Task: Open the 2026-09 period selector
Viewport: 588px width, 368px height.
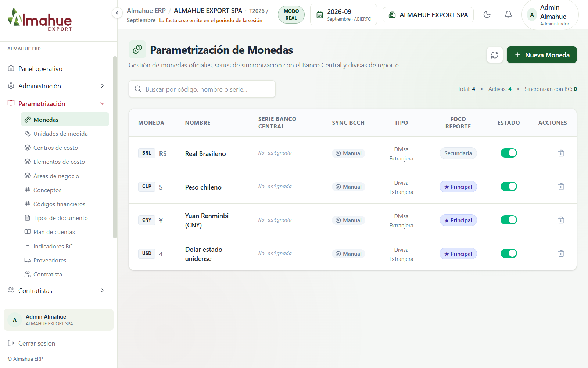Action: (344, 15)
